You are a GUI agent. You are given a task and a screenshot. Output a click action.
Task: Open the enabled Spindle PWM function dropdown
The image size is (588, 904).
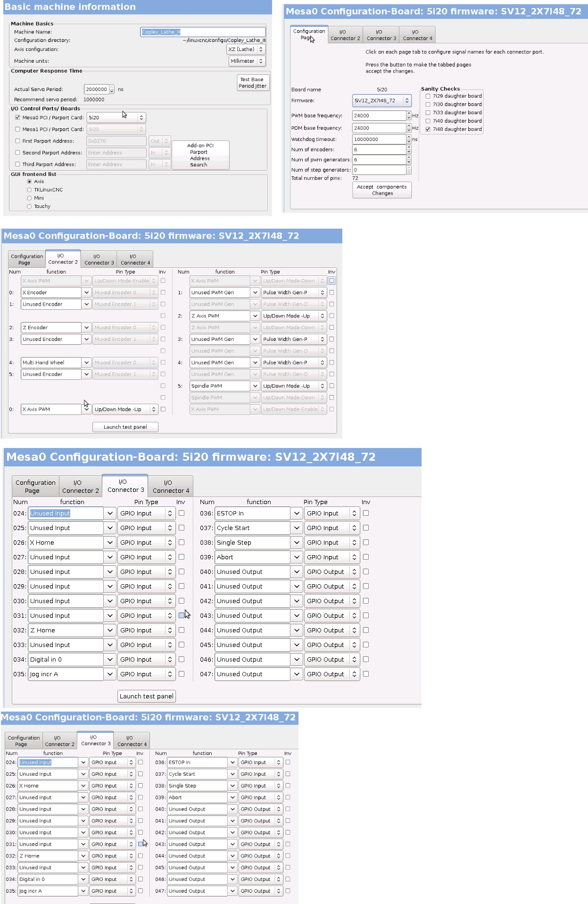click(255, 386)
